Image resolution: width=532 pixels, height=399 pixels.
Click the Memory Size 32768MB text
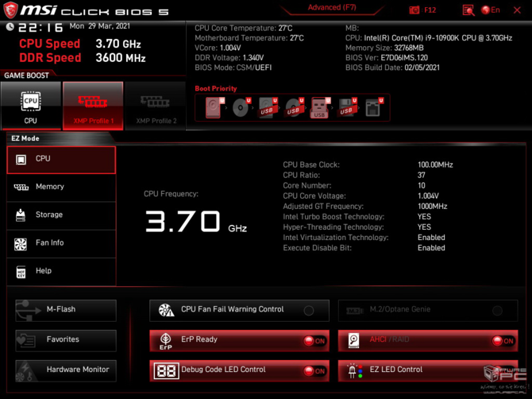click(384, 48)
